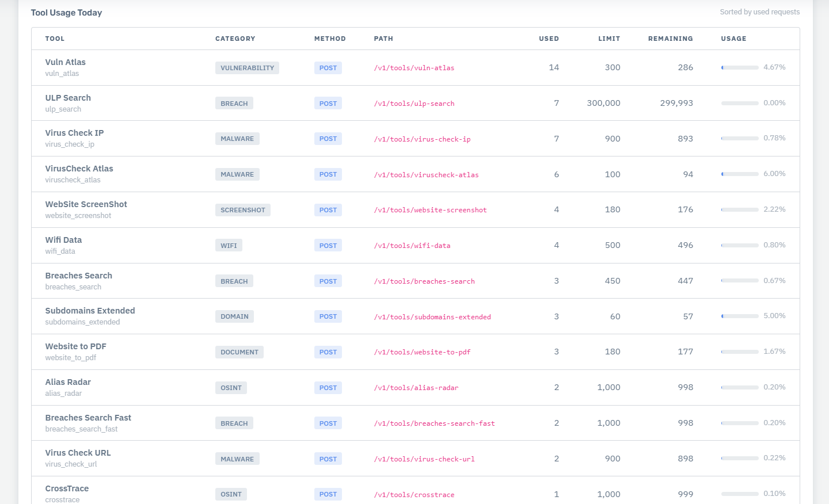Click the /v1/tools/alias-radar path
829x504 pixels.
(416, 388)
